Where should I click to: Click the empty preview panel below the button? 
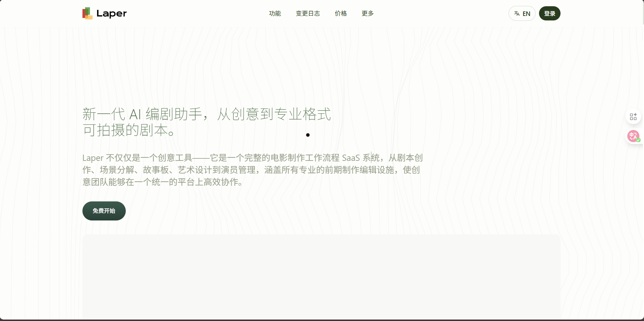point(321,277)
